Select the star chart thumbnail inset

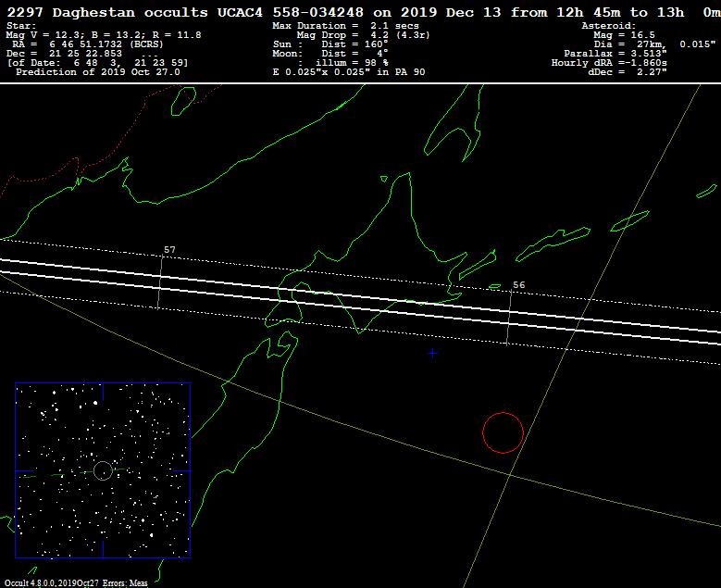[x=103, y=470]
